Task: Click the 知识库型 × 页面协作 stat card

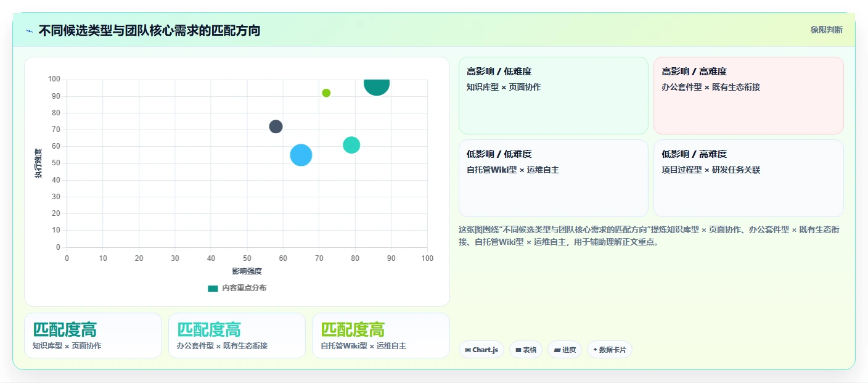Action: [x=93, y=336]
